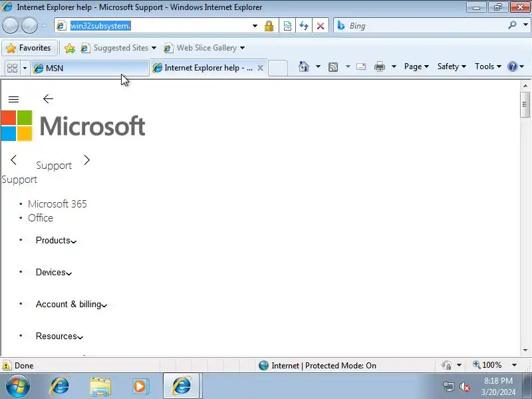Click left chevron beside Support
532x399 pixels.
coord(13,160)
